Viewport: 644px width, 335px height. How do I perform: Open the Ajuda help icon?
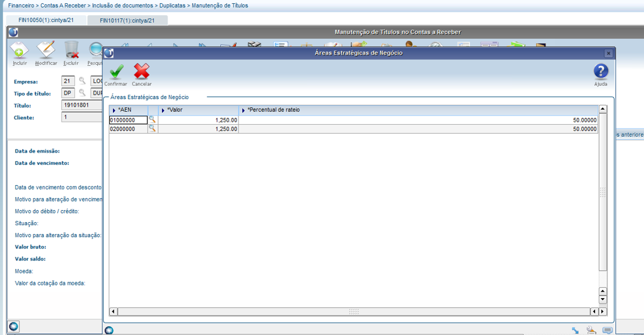601,72
